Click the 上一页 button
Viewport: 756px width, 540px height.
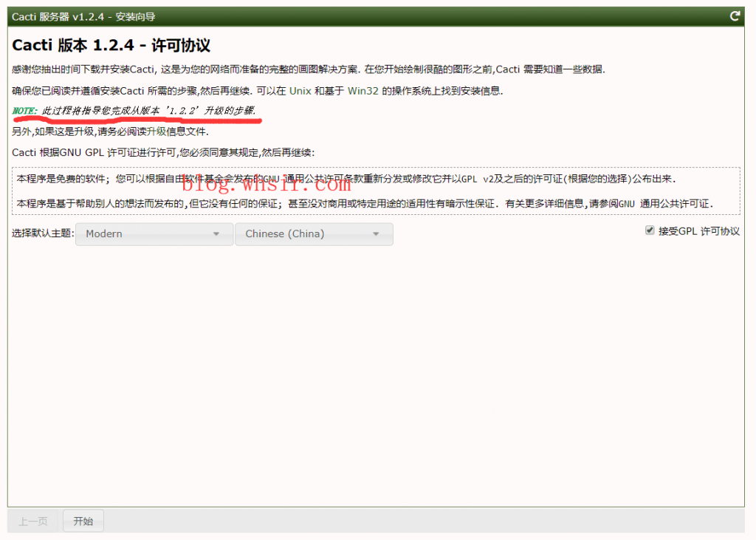click(x=32, y=522)
